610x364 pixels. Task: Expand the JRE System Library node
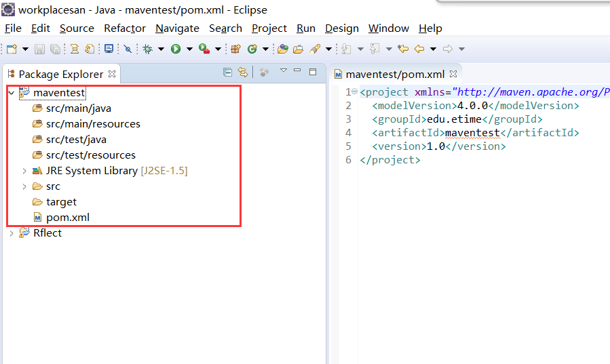coord(24,171)
